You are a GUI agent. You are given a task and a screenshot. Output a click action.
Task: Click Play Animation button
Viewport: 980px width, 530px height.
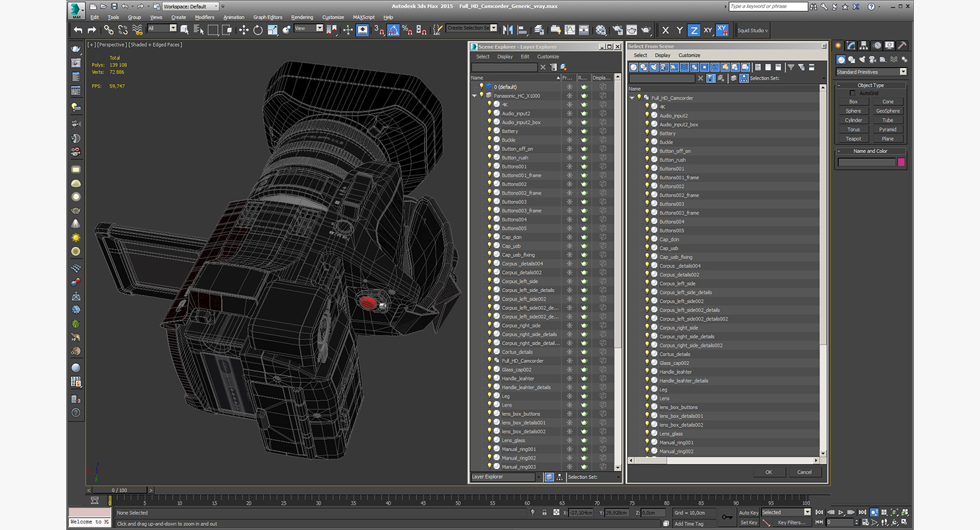coord(841,512)
